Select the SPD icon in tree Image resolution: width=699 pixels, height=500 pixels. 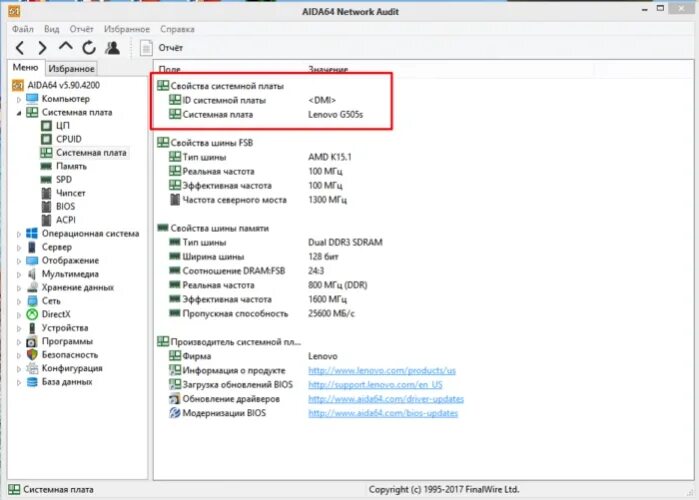[x=46, y=180]
